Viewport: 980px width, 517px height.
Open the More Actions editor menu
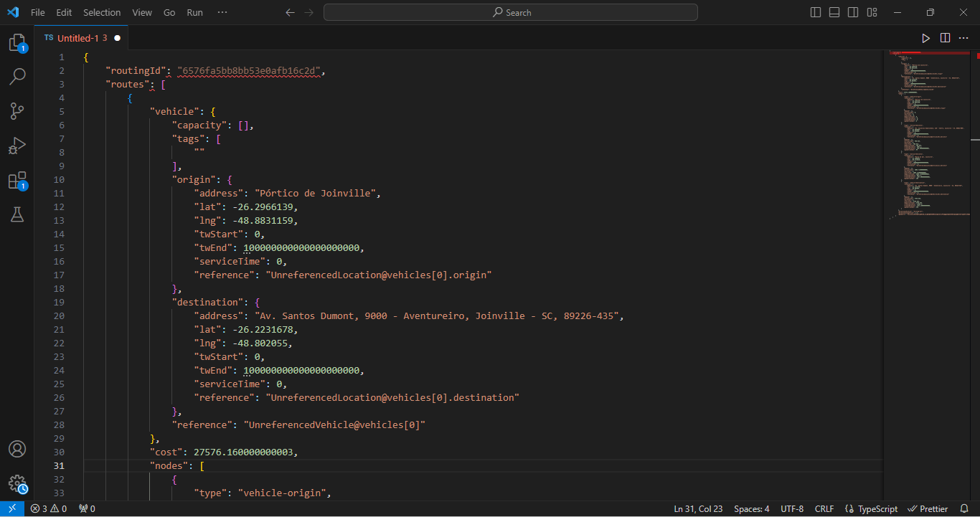[963, 38]
